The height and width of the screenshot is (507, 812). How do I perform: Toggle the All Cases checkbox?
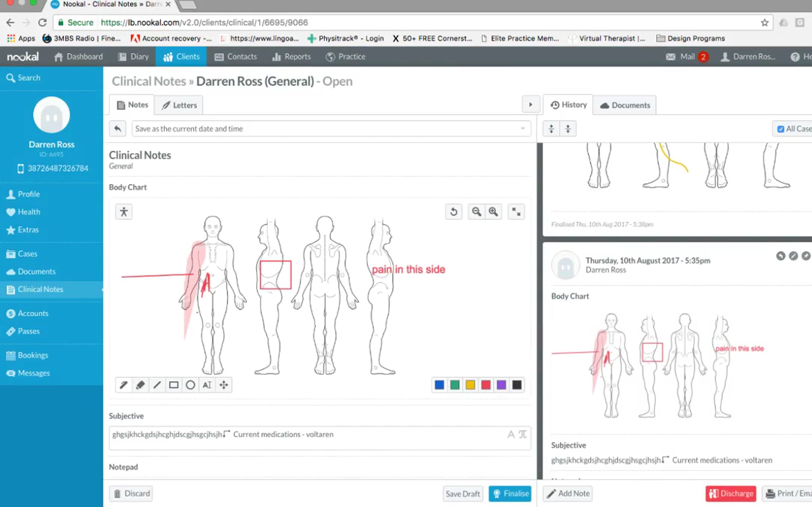pyautogui.click(x=781, y=129)
